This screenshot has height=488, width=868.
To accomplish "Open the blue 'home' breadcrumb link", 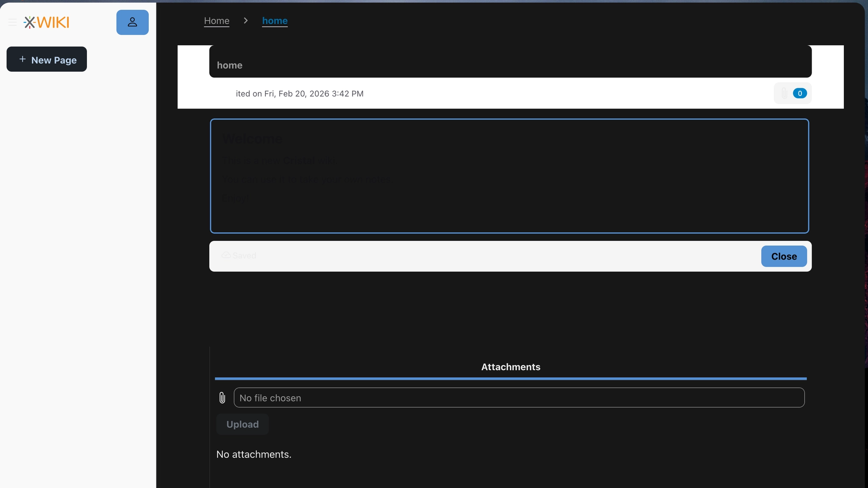I will coord(275,20).
